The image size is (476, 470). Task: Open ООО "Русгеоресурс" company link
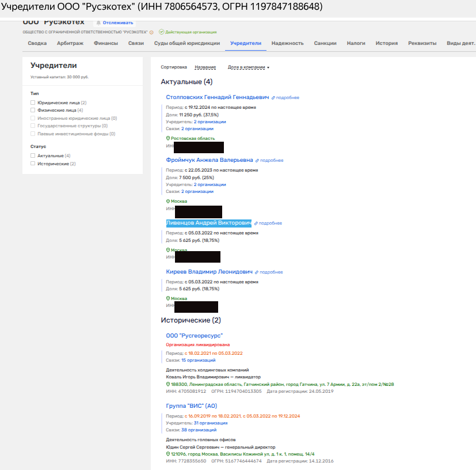(x=194, y=336)
